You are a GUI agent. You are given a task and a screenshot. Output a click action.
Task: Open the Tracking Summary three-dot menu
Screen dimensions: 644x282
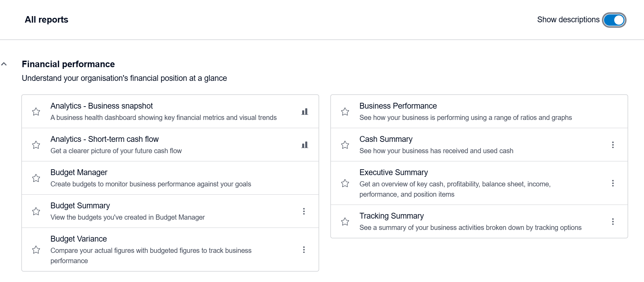coord(613,221)
